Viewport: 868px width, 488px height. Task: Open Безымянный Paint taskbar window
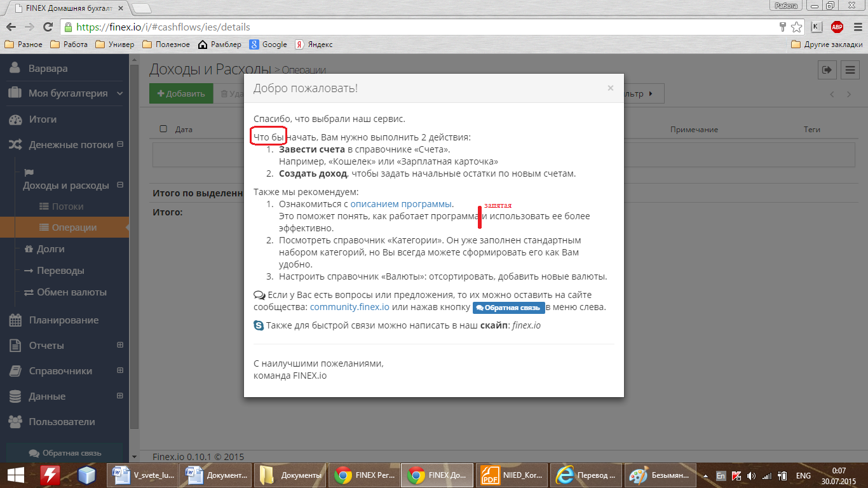coord(659,475)
